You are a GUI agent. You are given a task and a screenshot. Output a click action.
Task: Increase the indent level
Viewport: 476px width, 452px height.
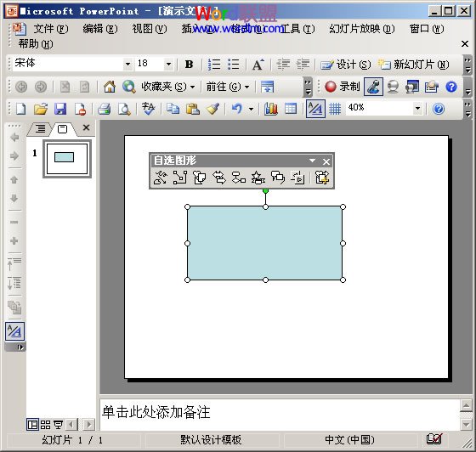pos(303,65)
